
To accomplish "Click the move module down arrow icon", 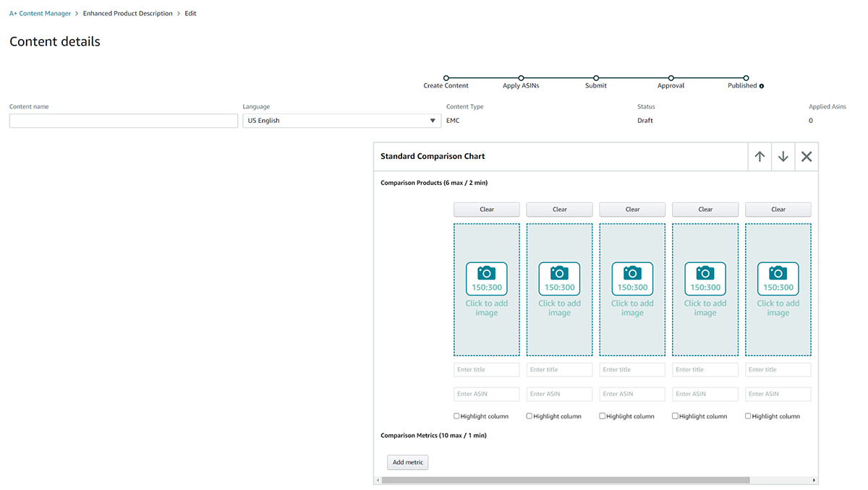I will pyautogui.click(x=783, y=157).
